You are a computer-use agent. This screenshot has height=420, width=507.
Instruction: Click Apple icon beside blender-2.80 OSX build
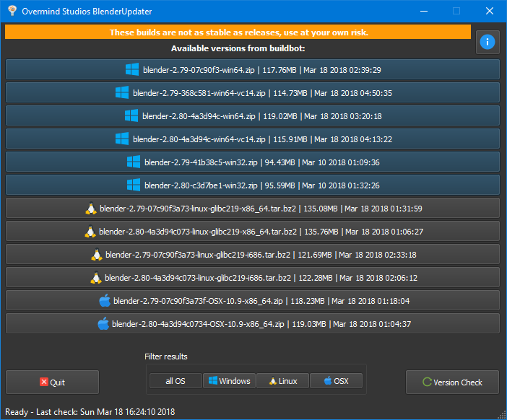pos(103,324)
